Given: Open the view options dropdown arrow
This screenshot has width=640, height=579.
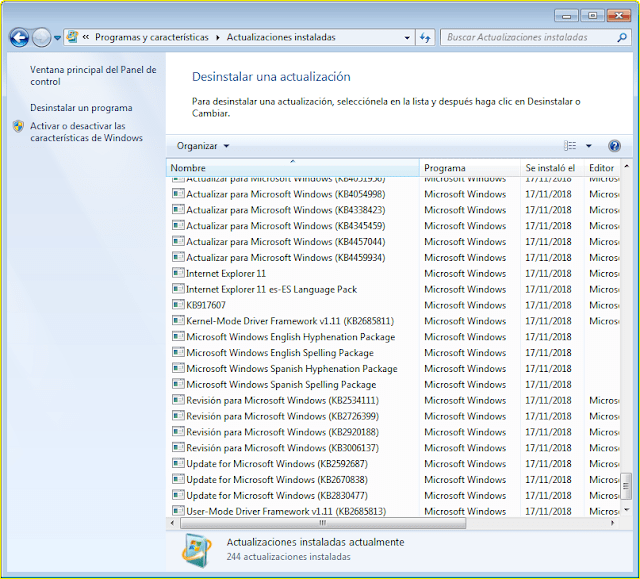Looking at the screenshot, I should pyautogui.click(x=589, y=146).
